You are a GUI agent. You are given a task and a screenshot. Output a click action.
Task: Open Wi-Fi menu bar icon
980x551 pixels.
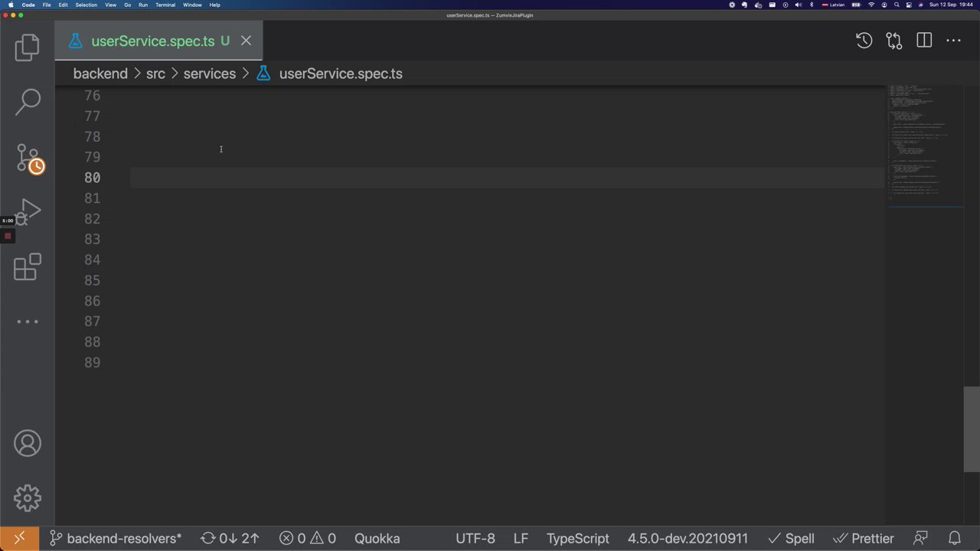click(x=871, y=5)
